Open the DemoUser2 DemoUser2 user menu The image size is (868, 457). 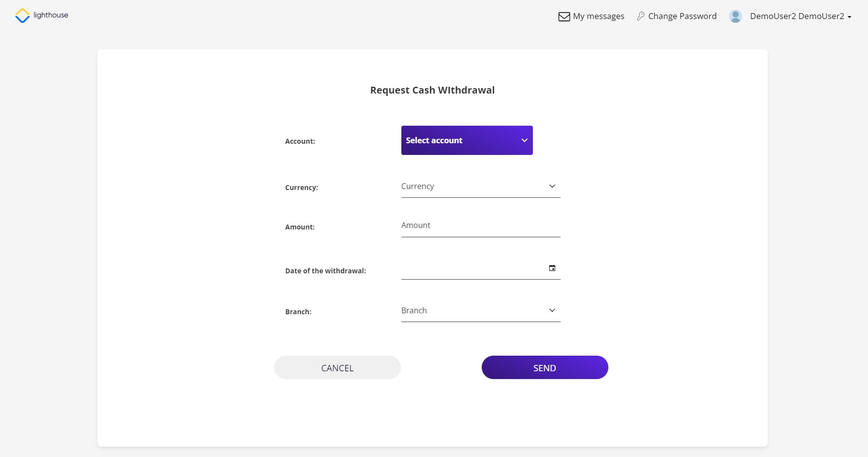tap(796, 16)
